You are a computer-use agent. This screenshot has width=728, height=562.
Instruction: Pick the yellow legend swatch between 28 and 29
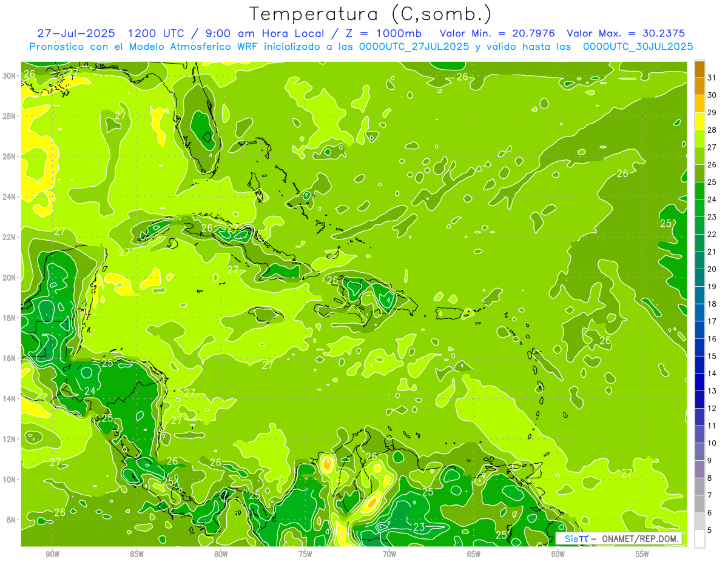coord(699,121)
